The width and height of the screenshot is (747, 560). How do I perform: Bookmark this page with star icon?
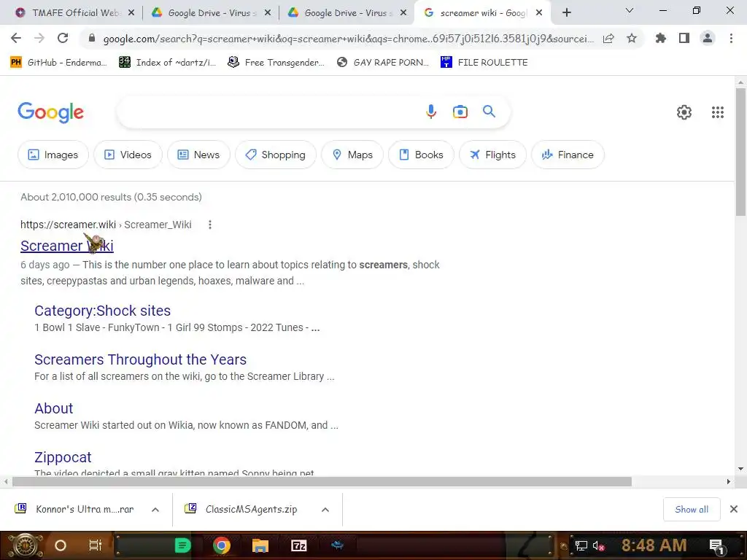pyautogui.click(x=632, y=38)
